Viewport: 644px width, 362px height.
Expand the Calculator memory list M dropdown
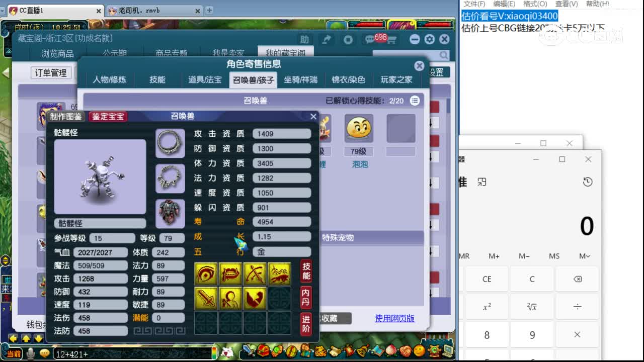coord(584,256)
